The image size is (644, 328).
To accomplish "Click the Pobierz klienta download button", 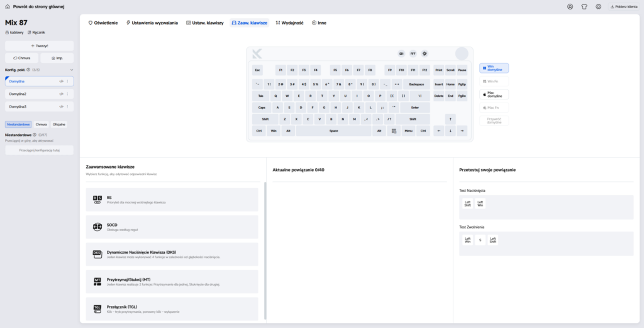I will click(x=624, y=6).
